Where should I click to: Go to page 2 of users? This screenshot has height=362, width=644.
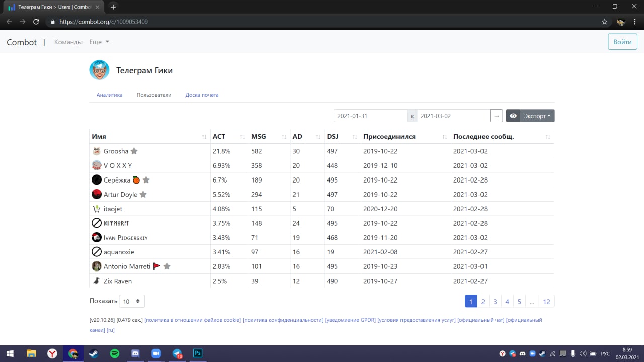(x=483, y=301)
